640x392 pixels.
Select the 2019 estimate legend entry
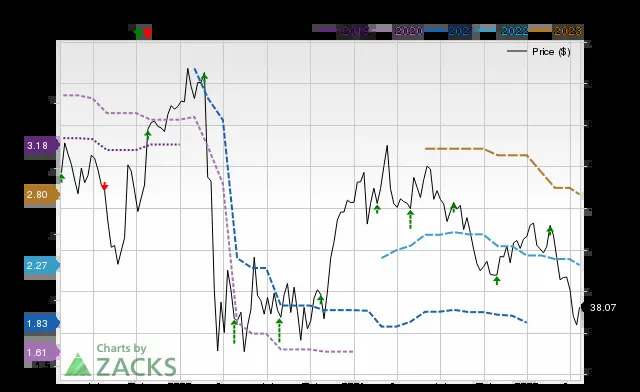(343, 31)
